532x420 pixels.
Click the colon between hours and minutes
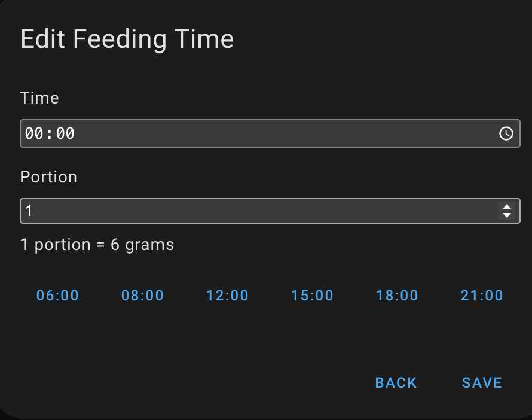[x=50, y=133]
